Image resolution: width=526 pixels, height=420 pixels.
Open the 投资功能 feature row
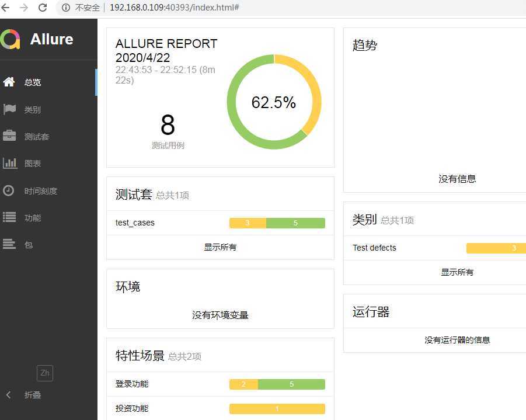tap(221, 408)
